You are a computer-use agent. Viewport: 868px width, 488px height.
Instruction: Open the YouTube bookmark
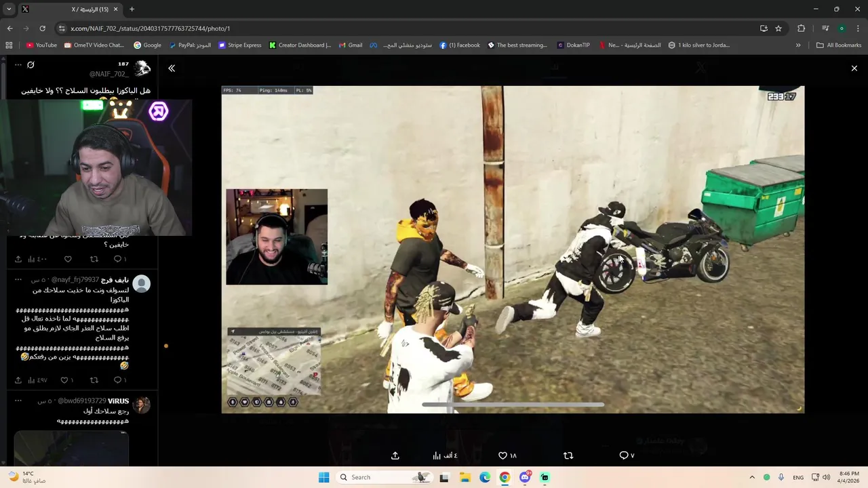click(41, 45)
